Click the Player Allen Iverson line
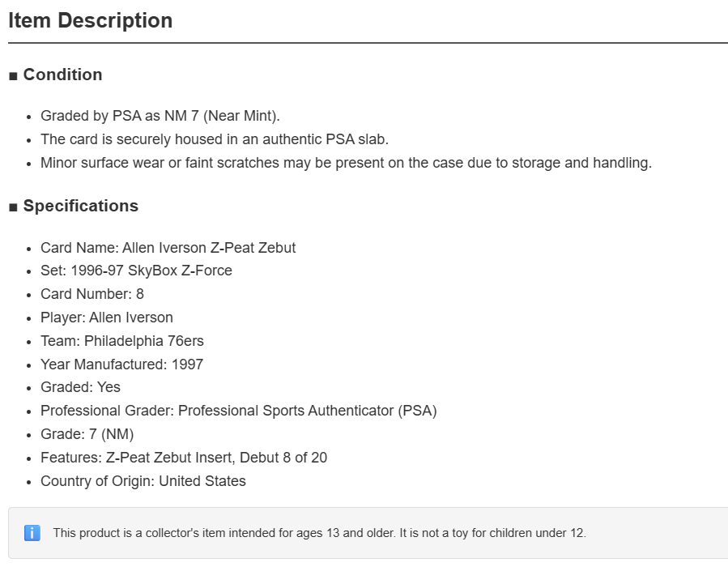The width and height of the screenshot is (728, 567). (107, 318)
